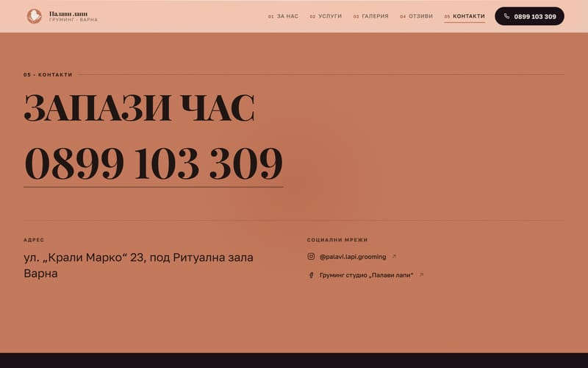Click the 05 - КОНТАКТИ section label

pos(48,75)
